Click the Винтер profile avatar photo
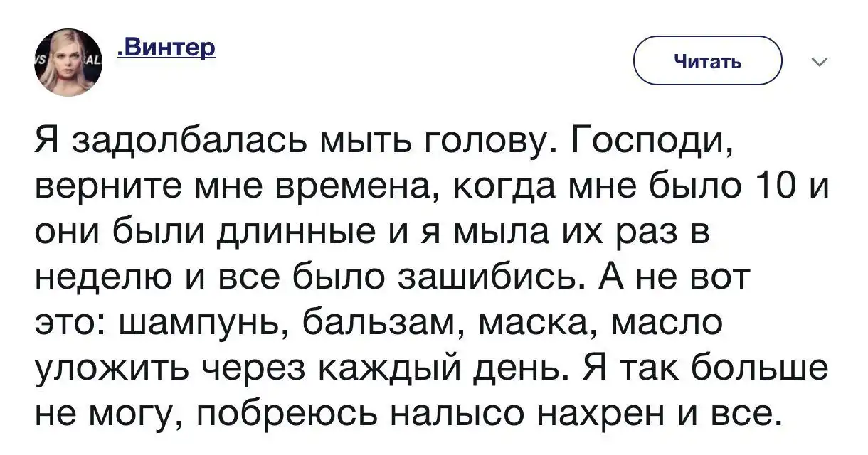Image resolution: width=868 pixels, height=455 pixels. (x=69, y=63)
